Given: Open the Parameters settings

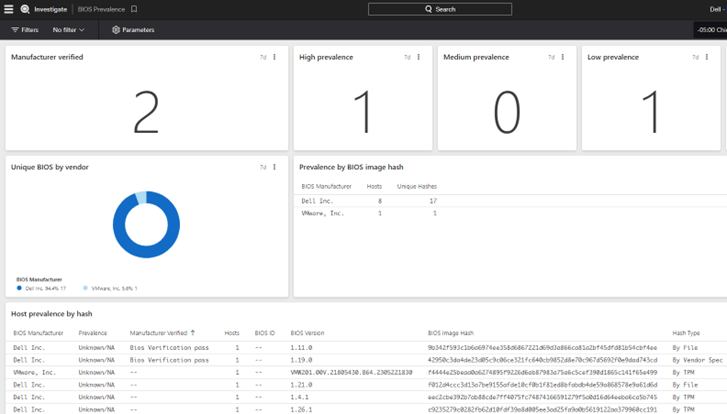Looking at the screenshot, I should tap(133, 30).
